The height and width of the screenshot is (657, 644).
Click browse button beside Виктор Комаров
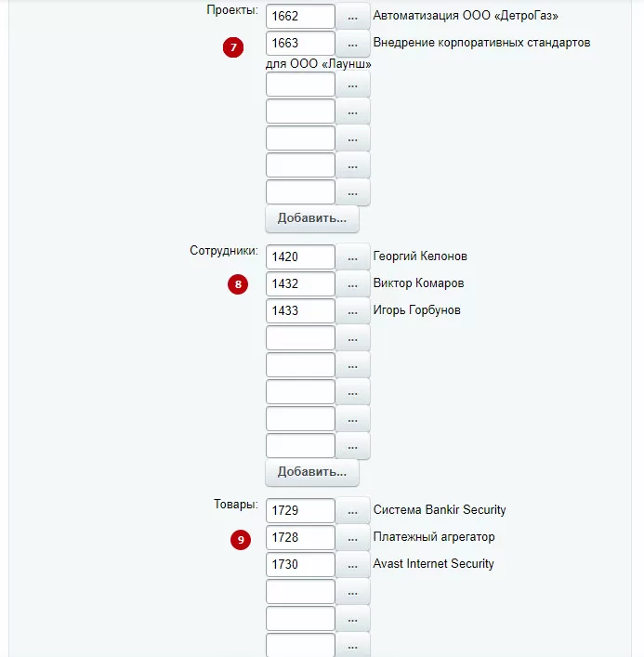pyautogui.click(x=353, y=284)
